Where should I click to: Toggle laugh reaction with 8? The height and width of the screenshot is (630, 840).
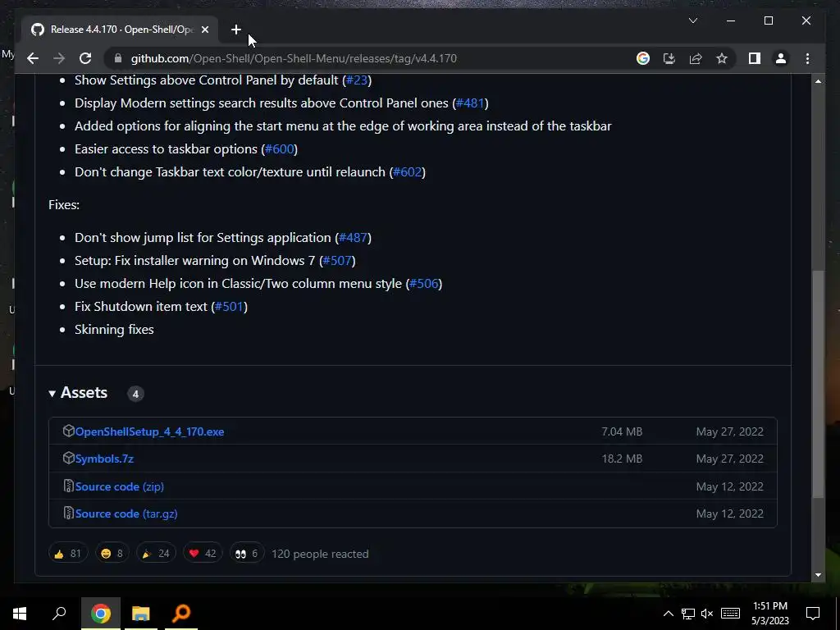tap(112, 554)
